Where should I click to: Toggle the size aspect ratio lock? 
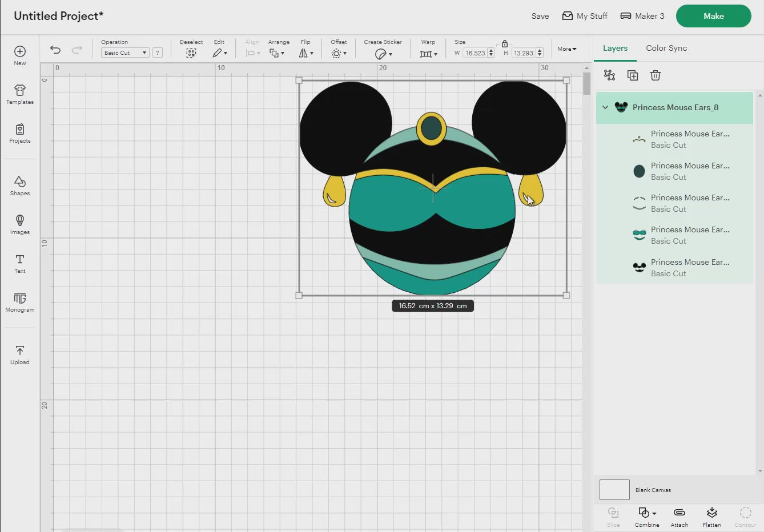[505, 43]
